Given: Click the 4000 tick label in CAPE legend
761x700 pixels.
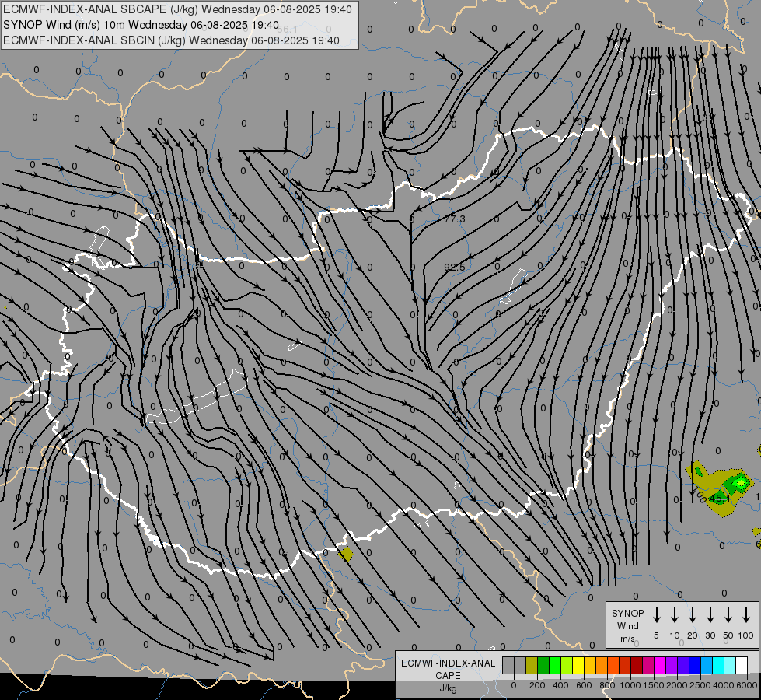Looking at the screenshot, I should [x=724, y=685].
